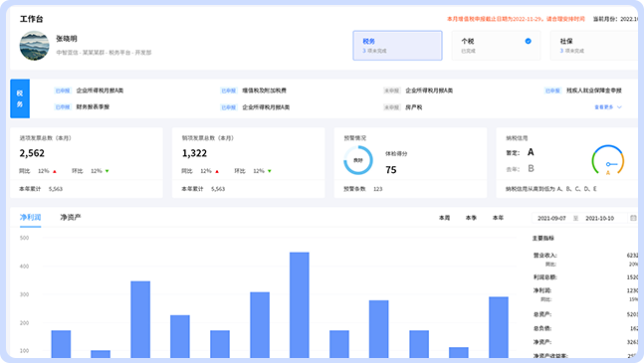
Task: Click the user avatar of 张晓明
Action: click(x=35, y=46)
